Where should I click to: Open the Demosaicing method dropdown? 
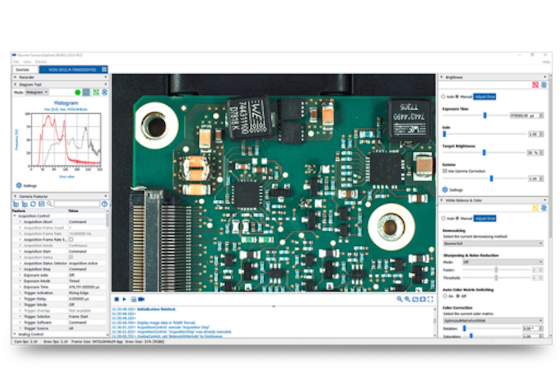(x=493, y=244)
